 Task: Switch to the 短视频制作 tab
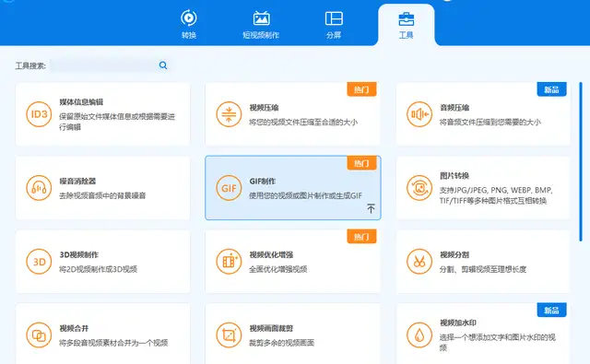tap(261, 25)
